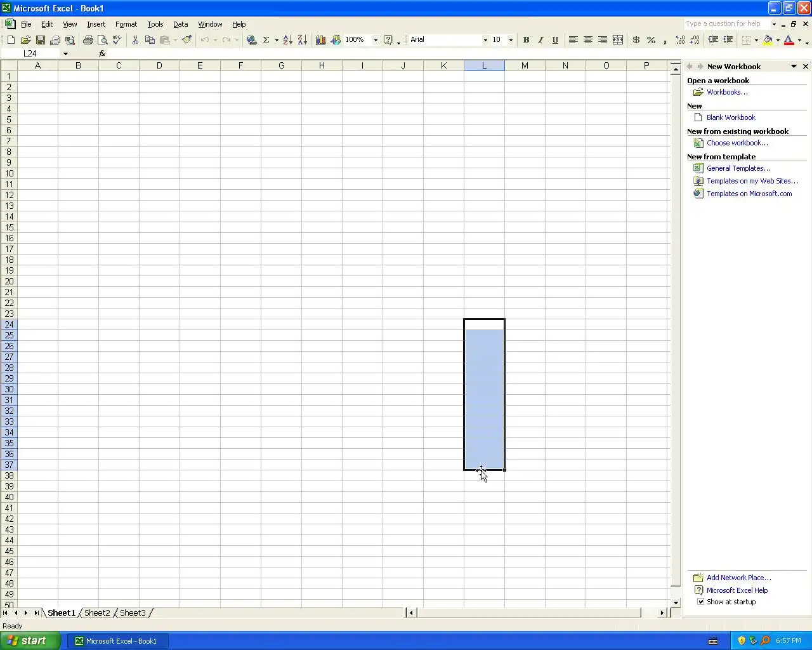The height and width of the screenshot is (650, 812).
Task: Open the Font name dropdown
Action: click(x=485, y=40)
